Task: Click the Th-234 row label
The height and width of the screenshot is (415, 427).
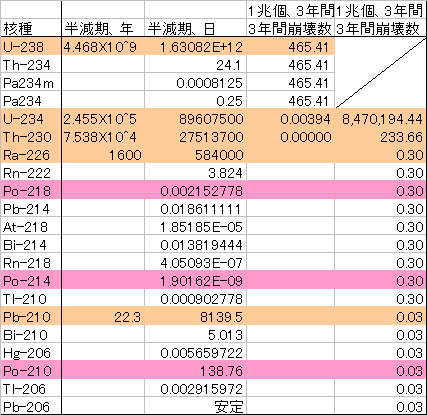Action: pyautogui.click(x=31, y=65)
